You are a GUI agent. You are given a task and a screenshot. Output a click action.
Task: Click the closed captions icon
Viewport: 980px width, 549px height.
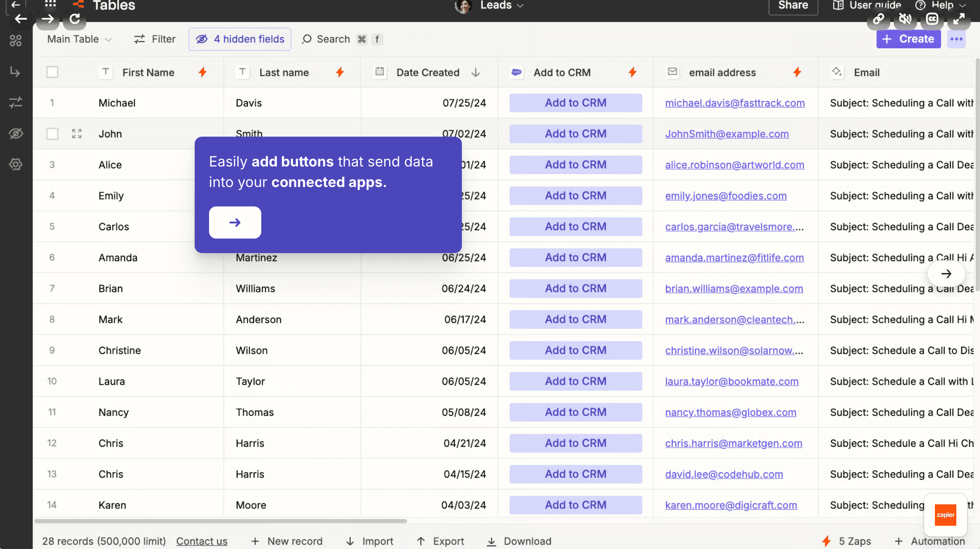point(932,19)
